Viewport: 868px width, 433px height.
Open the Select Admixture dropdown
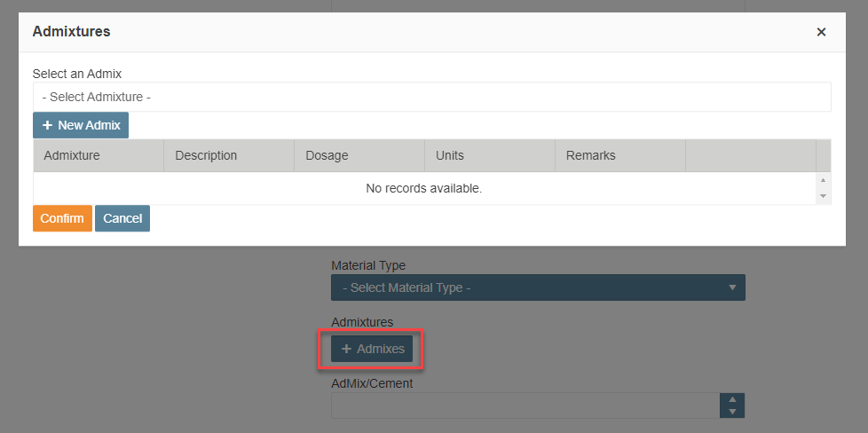[x=432, y=97]
